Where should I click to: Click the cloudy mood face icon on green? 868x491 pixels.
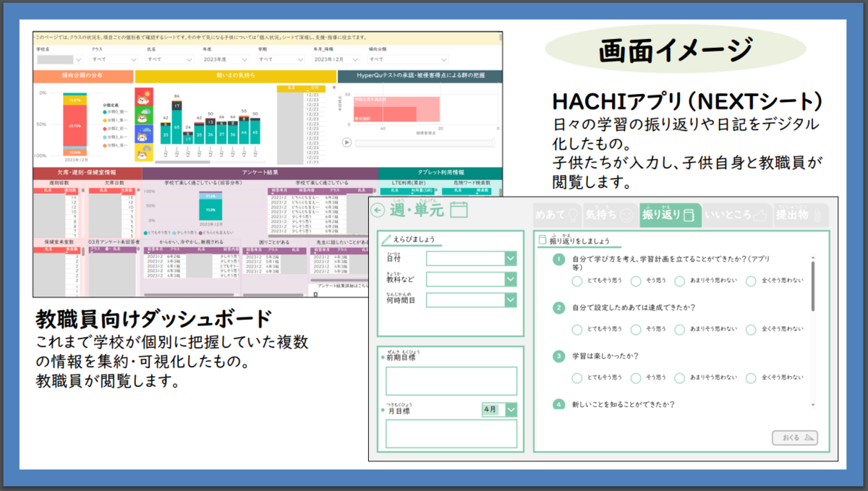point(143,116)
